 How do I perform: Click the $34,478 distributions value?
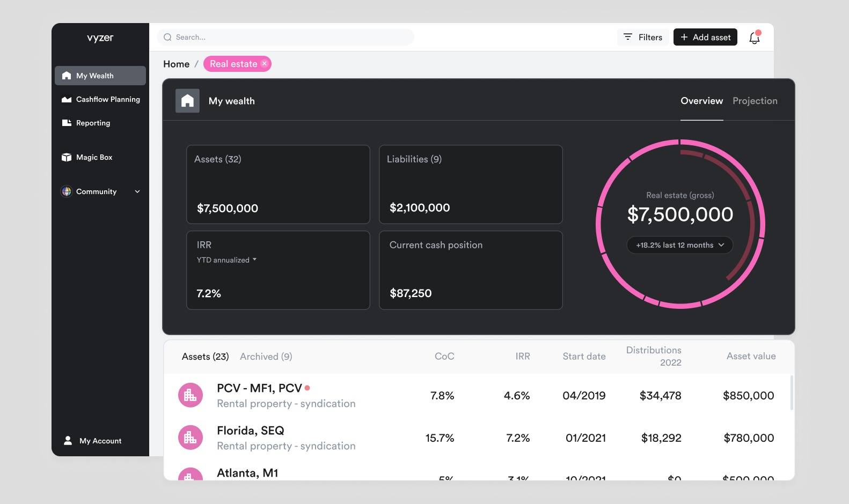[660, 396]
